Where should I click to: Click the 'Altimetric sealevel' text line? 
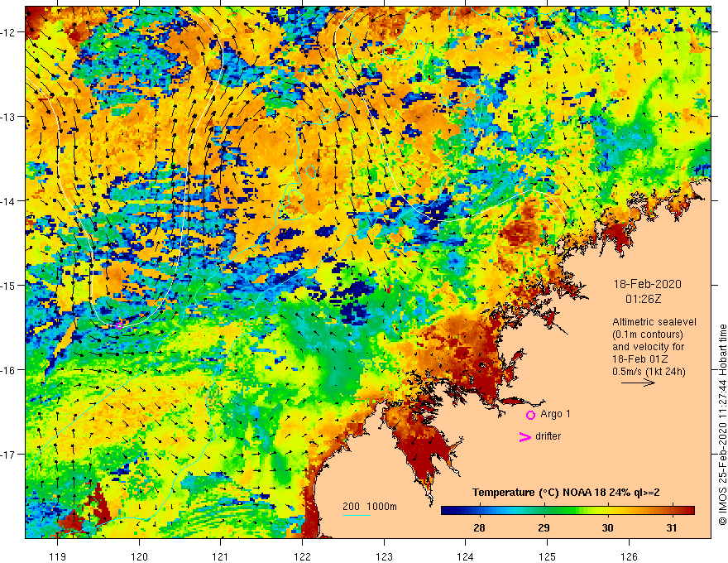click(x=654, y=322)
